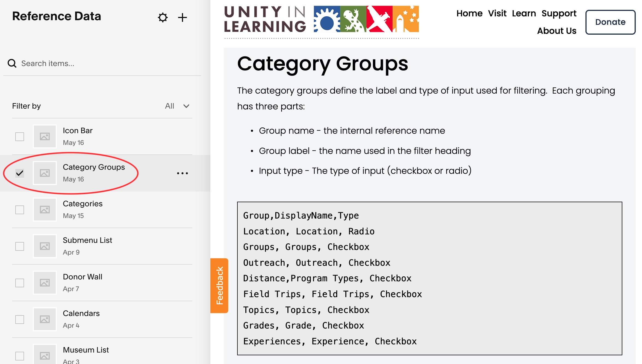Toggle the Icon Bar checkbox
Screen dimensions: 642x364
19,136
